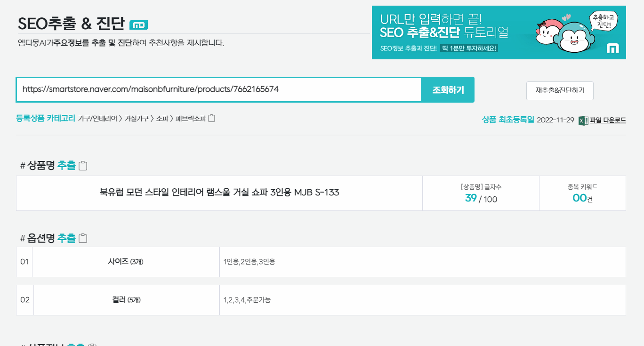This screenshot has height=346, width=644.
Task: Open the SEO 추출&진단 튜토리얼 banner
Action: pos(499,32)
